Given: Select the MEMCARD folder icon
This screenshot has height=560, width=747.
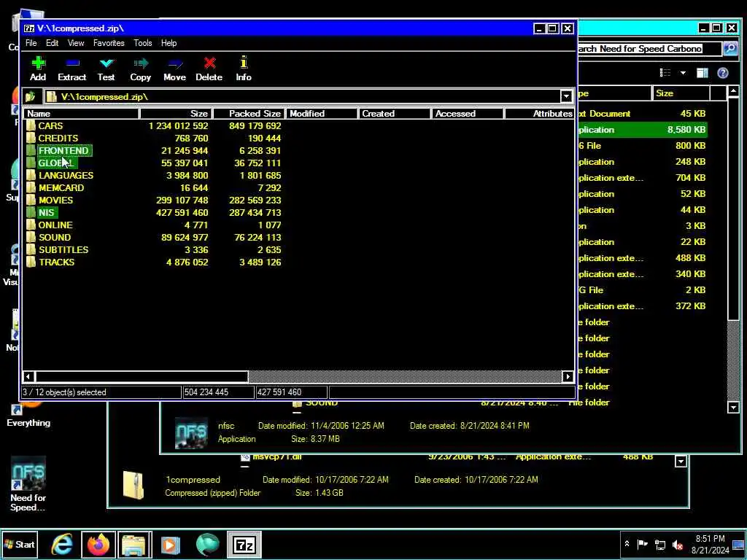Looking at the screenshot, I should click(31, 187).
